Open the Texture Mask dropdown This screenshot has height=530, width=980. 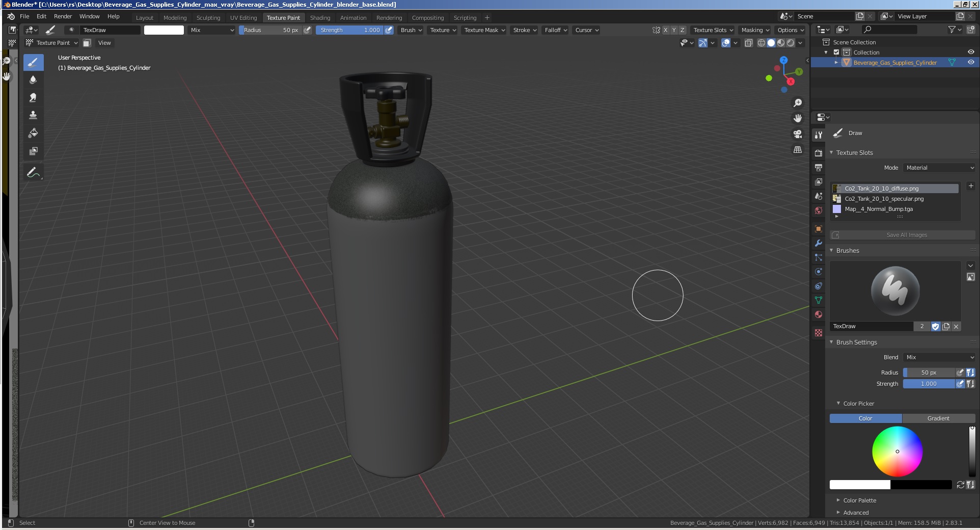click(484, 30)
